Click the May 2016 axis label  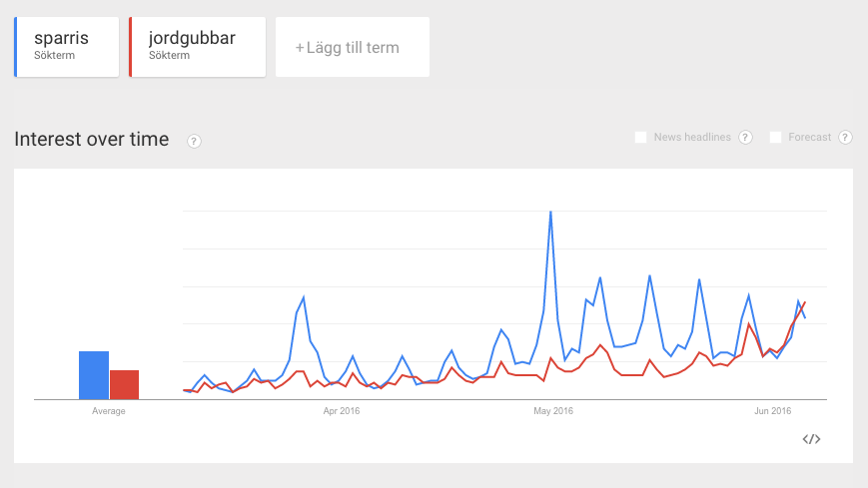tap(553, 411)
